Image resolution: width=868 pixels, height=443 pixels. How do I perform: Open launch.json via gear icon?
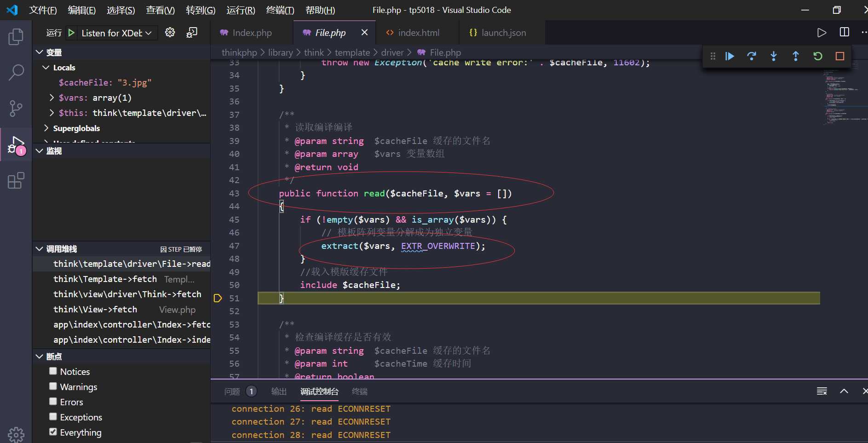(x=170, y=32)
